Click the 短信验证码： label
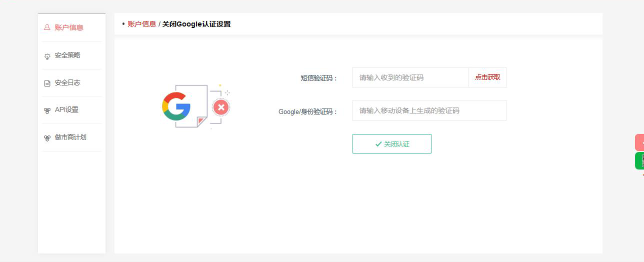Viewport: 644px width, 262px height. click(x=319, y=78)
